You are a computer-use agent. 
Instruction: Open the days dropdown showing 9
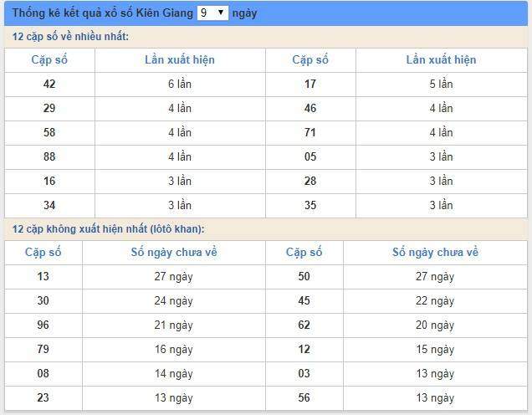[212, 13]
